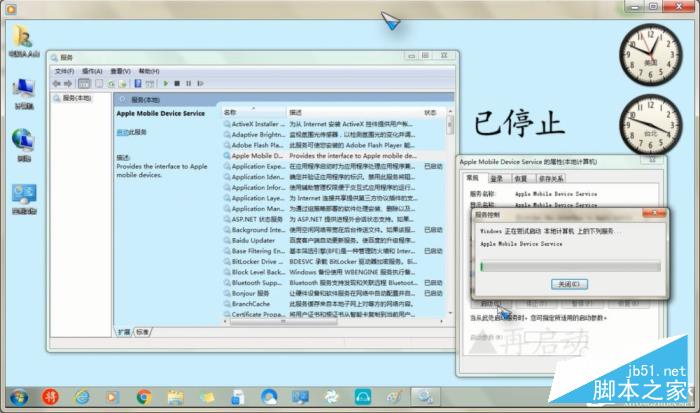Select the Bluetooth Support service row
The height and width of the screenshot is (413, 700).
click(334, 283)
